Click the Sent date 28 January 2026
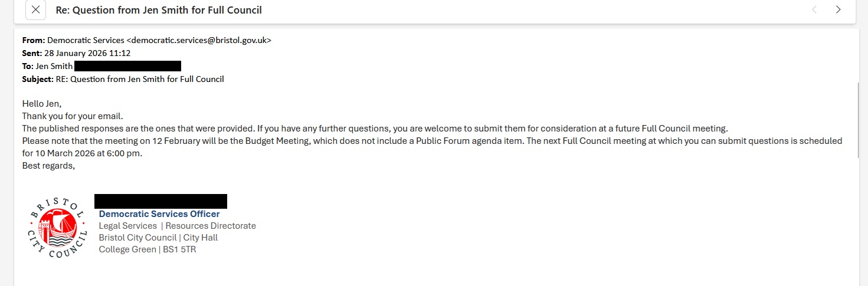Viewport: 868px width, 286px height. point(87,53)
